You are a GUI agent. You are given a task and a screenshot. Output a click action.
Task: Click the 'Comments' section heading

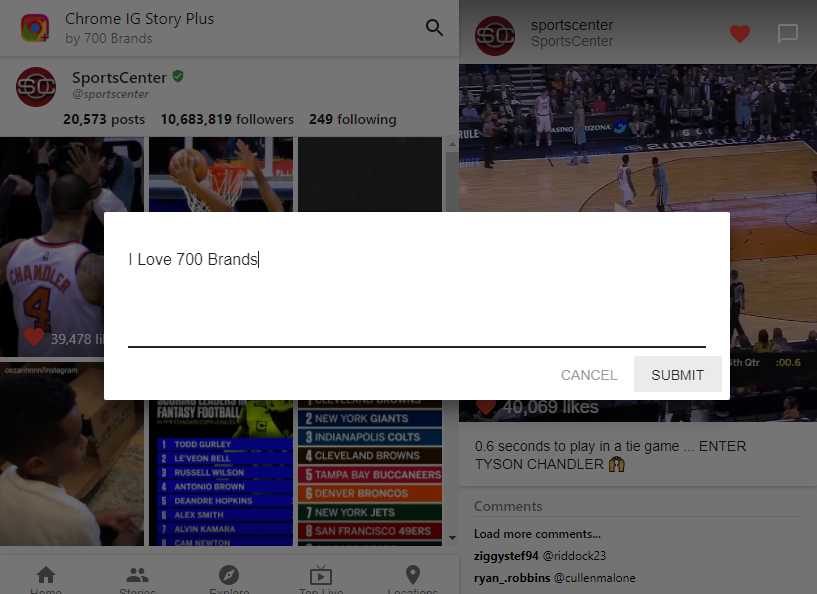pyautogui.click(x=508, y=506)
